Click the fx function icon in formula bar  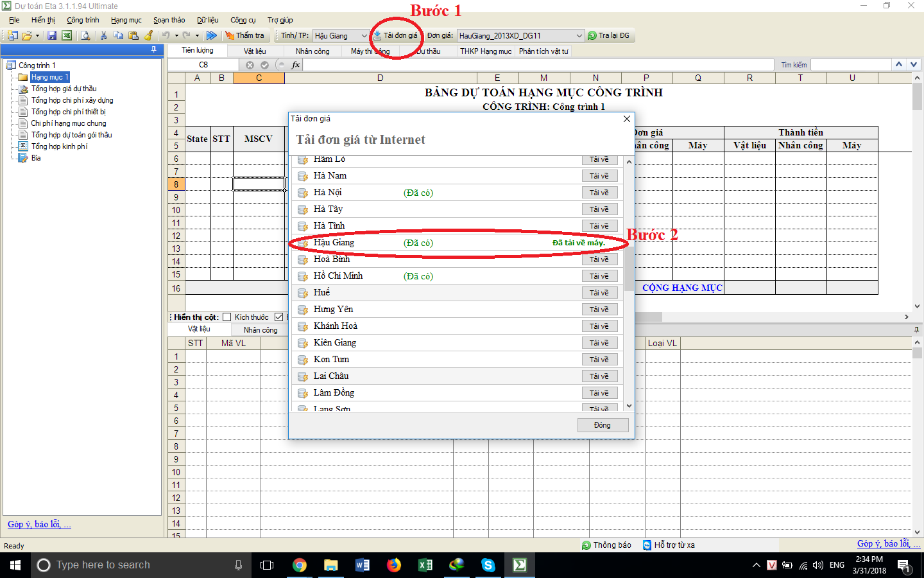[295, 65]
